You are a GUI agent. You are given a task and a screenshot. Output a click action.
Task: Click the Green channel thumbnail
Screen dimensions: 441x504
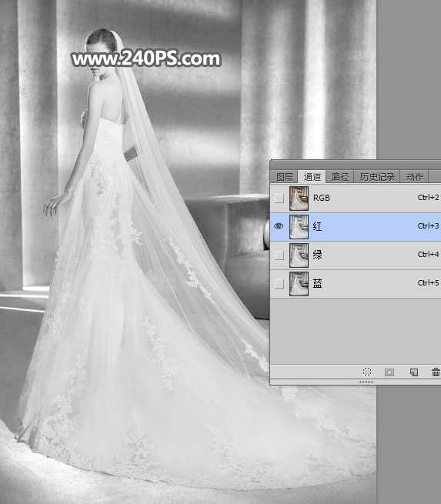(x=299, y=255)
